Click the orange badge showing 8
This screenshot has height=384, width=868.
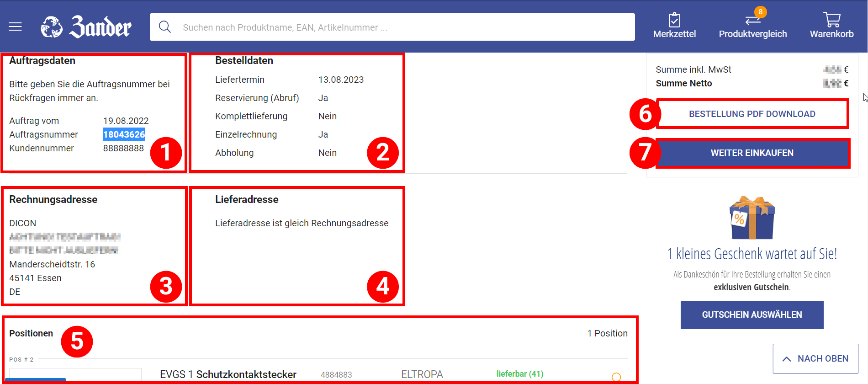point(760,12)
